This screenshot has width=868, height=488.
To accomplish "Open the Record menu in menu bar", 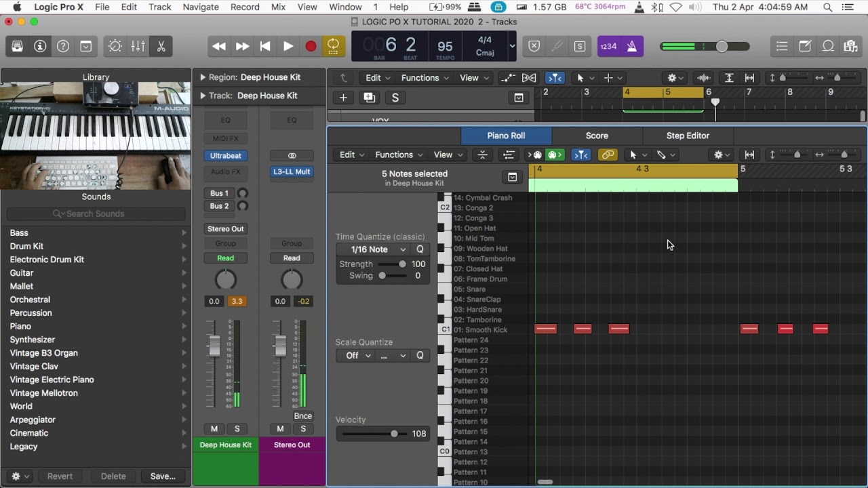I will tap(245, 7).
